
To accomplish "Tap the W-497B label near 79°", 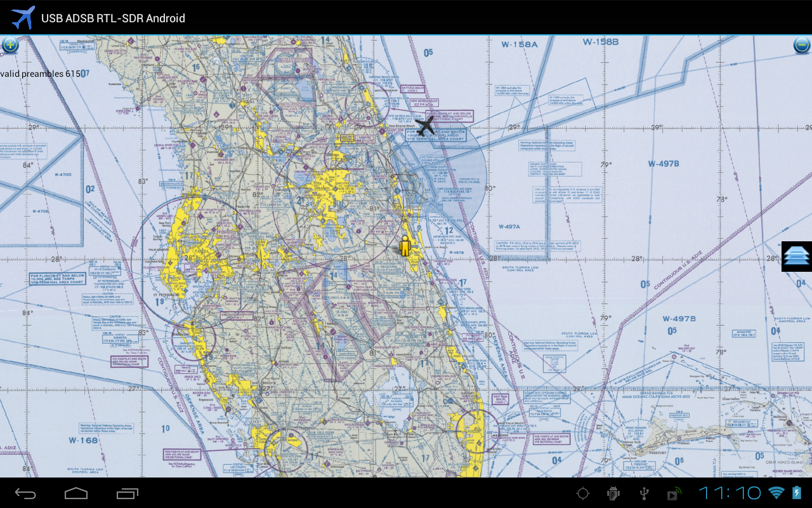I will [x=664, y=164].
